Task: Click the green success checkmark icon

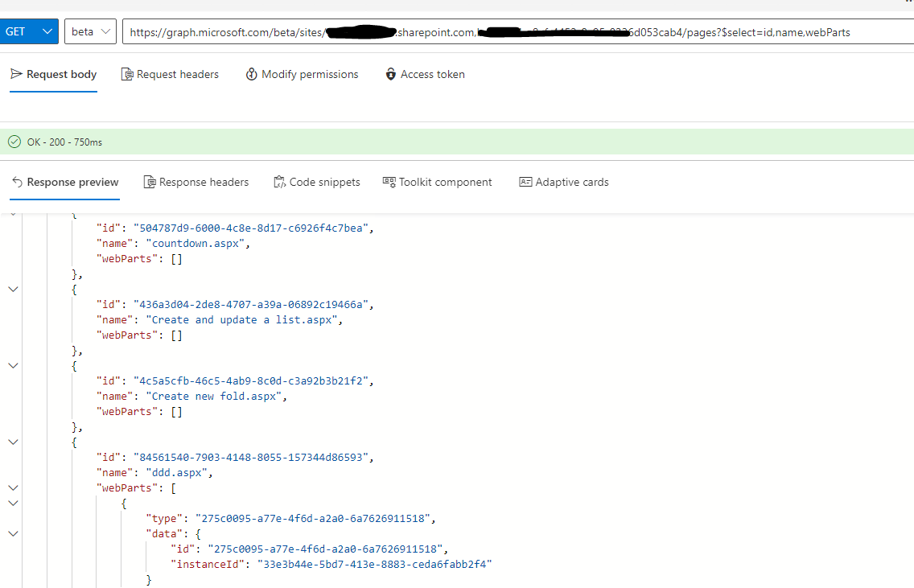Action: 14,141
